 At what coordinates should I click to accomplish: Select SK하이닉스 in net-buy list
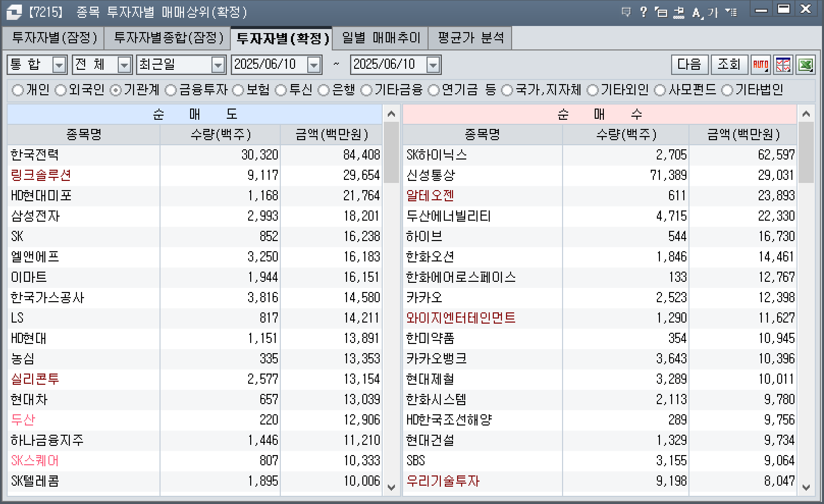[600, 155]
